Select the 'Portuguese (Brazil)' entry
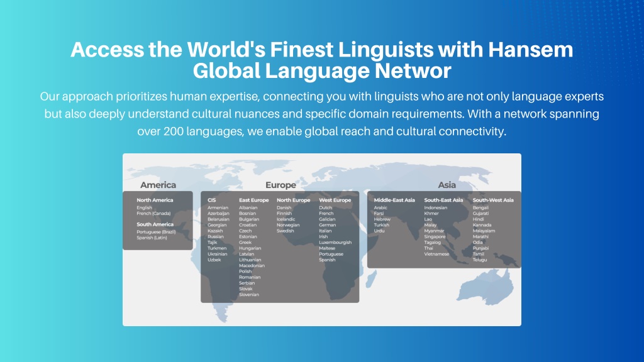Viewport: 644px width, 362px height. 156,232
